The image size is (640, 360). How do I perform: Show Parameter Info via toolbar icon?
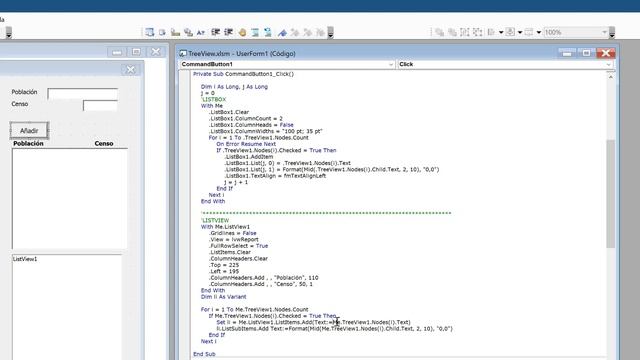[188, 32]
